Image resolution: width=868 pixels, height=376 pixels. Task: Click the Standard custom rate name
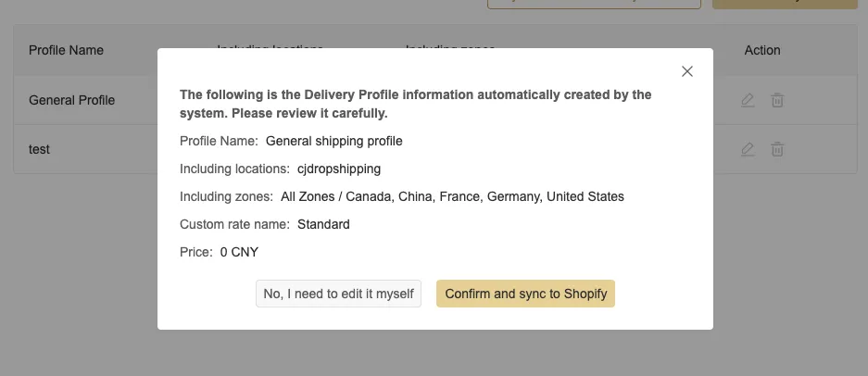click(x=323, y=224)
